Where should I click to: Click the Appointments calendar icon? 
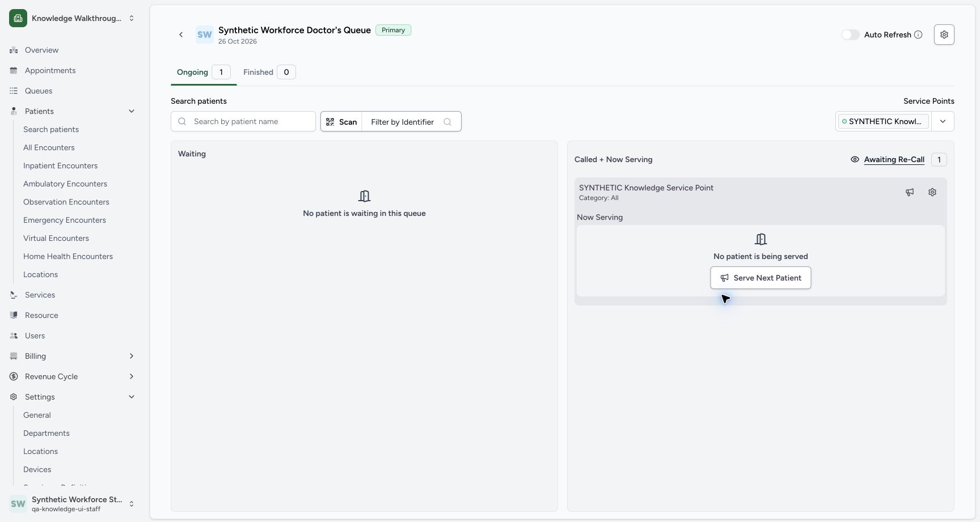click(x=14, y=70)
